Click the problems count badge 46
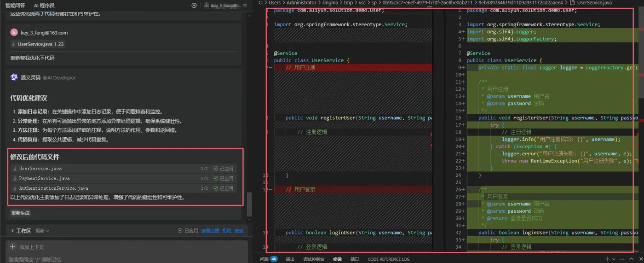Screen dimensions: 644x263 coord(274,259)
